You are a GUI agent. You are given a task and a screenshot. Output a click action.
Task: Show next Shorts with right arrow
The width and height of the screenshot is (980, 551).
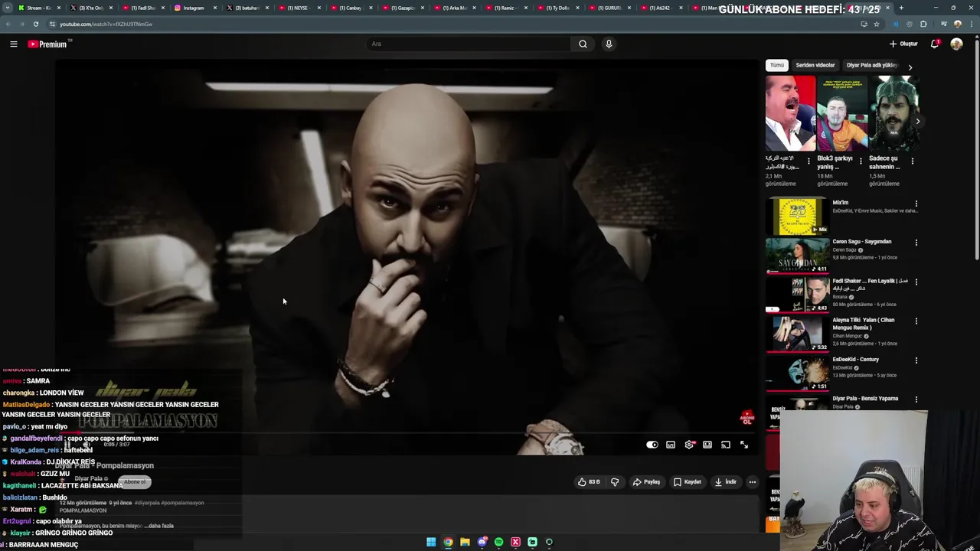[x=918, y=121]
